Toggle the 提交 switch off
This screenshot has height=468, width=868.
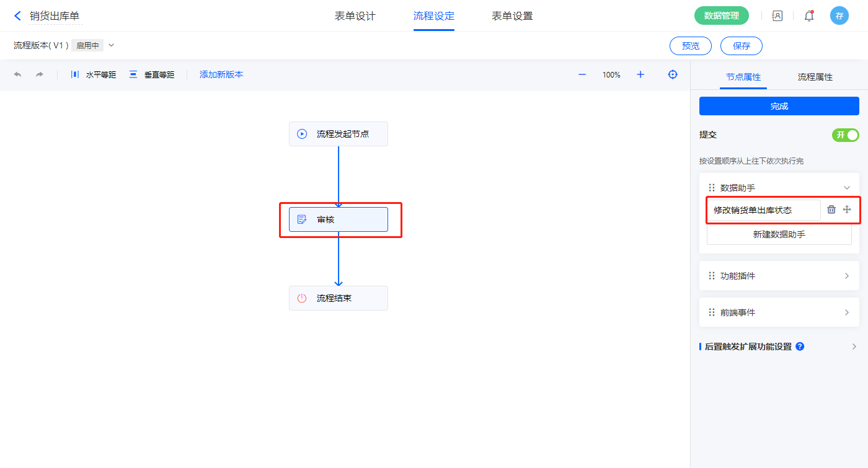pyautogui.click(x=845, y=135)
